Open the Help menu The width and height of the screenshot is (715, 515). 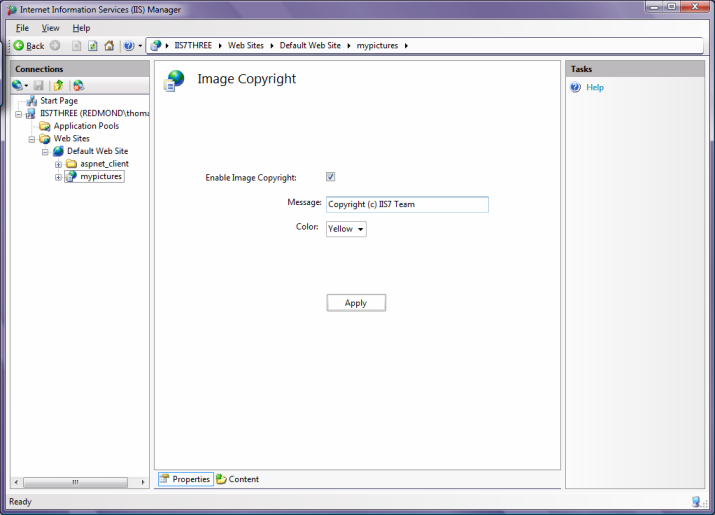pos(81,28)
